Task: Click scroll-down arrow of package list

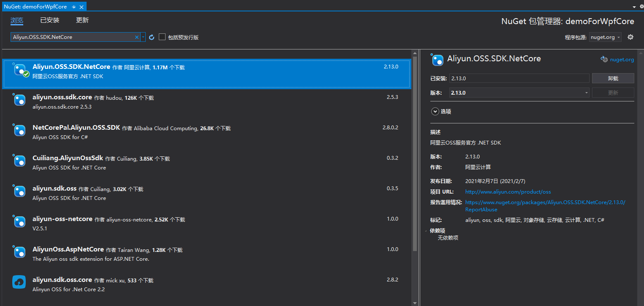Action: click(415, 303)
